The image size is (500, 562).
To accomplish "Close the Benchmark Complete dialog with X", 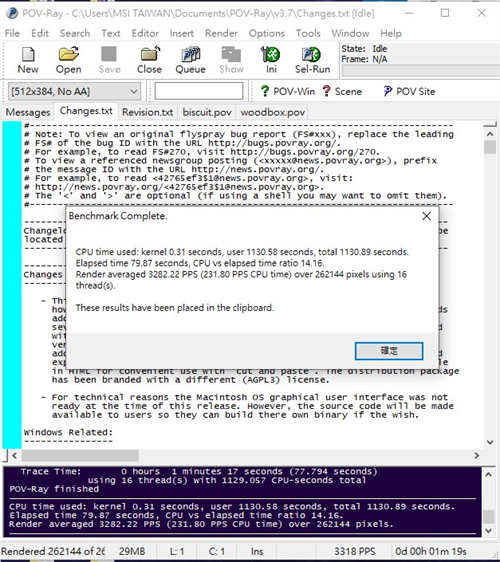I will (426, 216).
